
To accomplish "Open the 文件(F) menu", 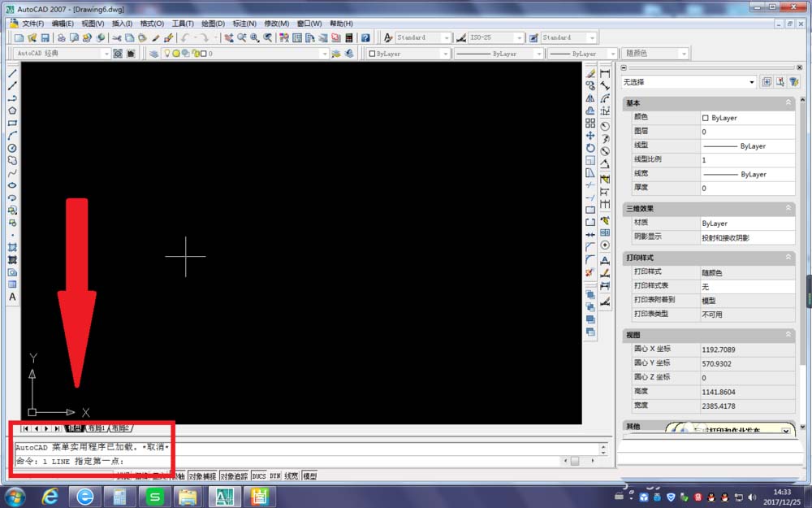I will click(x=32, y=24).
